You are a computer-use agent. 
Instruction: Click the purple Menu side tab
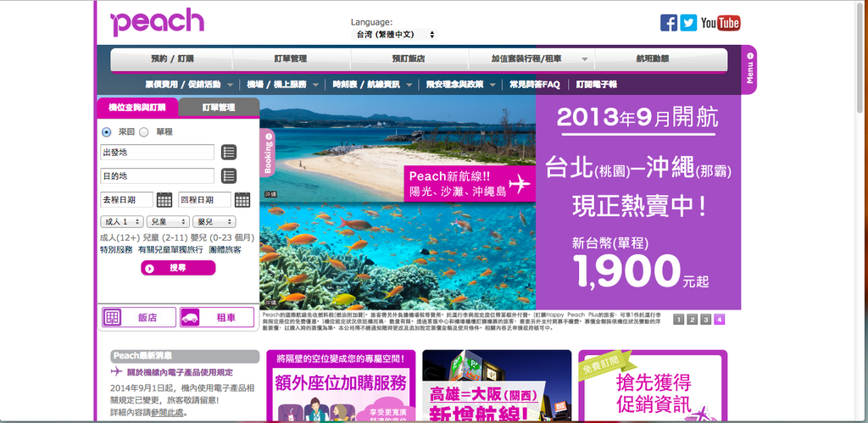point(749,70)
